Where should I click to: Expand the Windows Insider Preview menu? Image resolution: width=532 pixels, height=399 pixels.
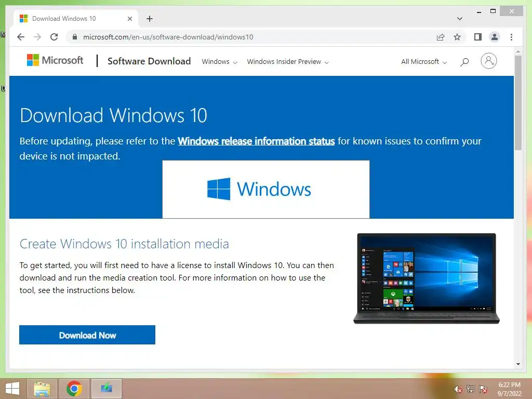pyautogui.click(x=288, y=62)
